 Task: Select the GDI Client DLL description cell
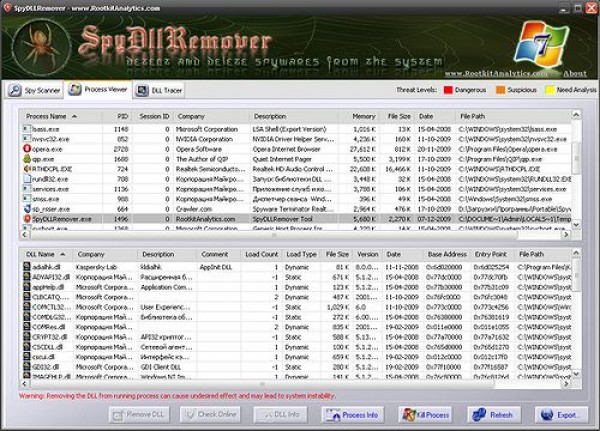pyautogui.click(x=167, y=367)
